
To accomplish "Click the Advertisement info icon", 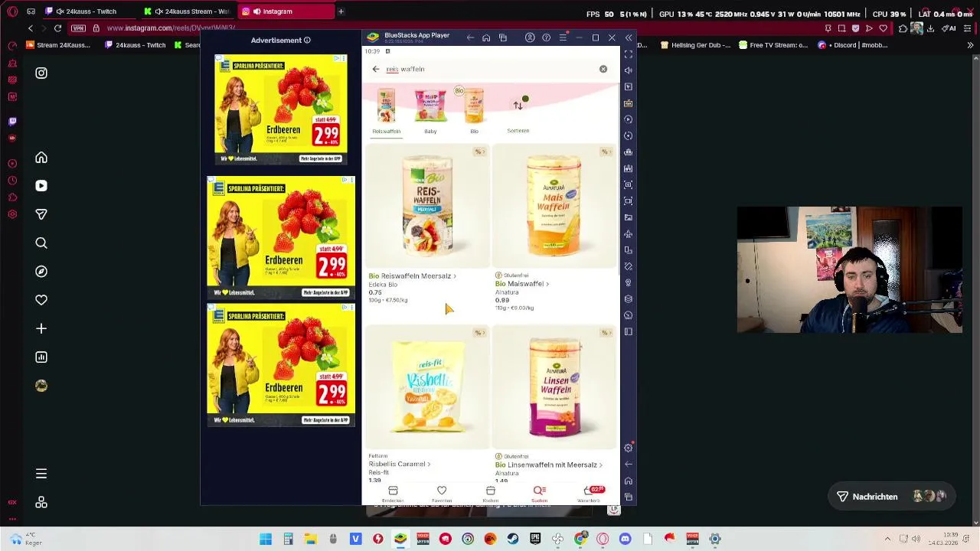I will pyautogui.click(x=307, y=41).
